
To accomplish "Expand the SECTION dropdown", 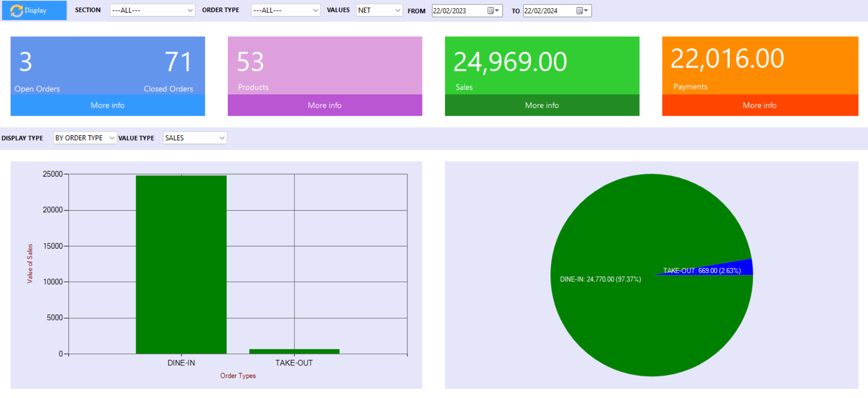I will (190, 10).
